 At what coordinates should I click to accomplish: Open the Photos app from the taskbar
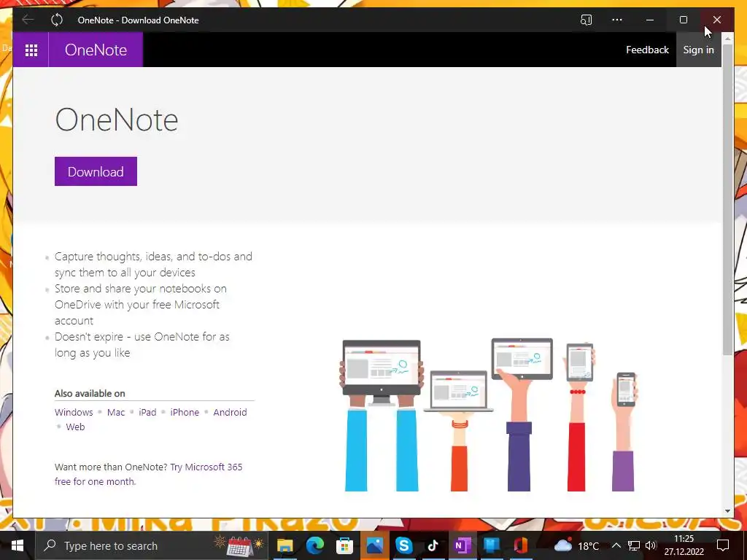[x=374, y=545]
